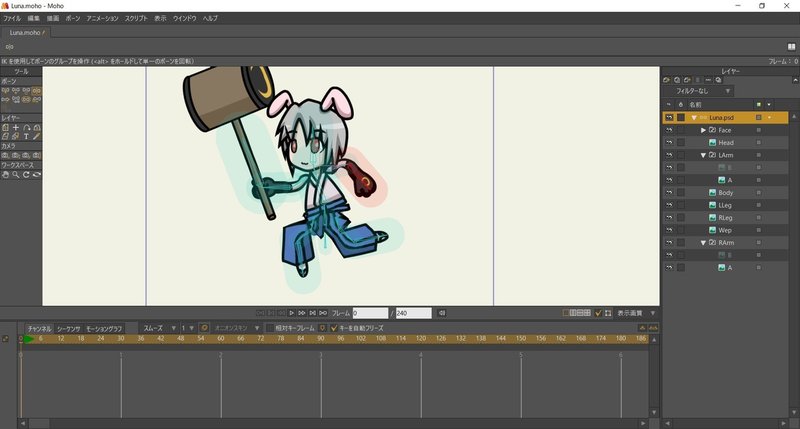Click frame 60 on the timeline ruler
Image resolution: width=800 pixels, height=429 pixels.
(x=220, y=338)
